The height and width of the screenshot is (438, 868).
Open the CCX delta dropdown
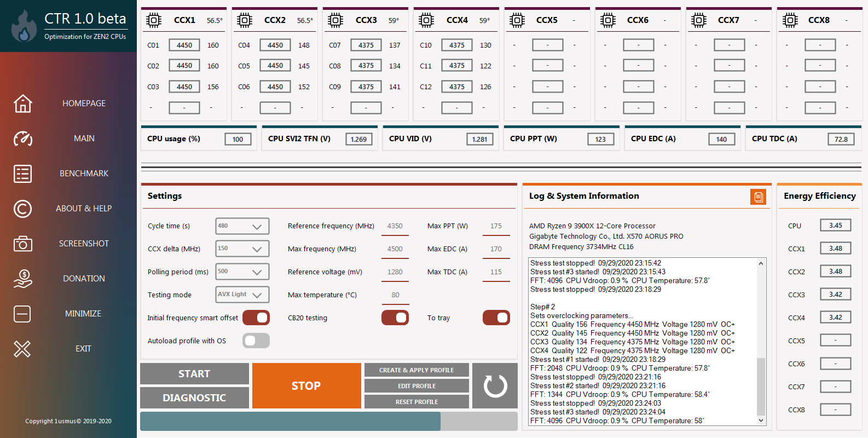242,249
